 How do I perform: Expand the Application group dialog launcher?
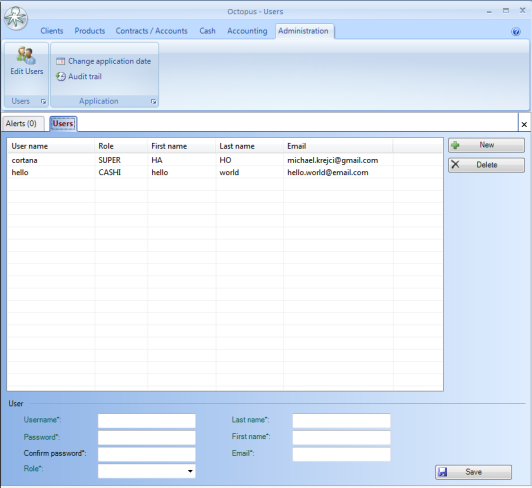(153, 101)
